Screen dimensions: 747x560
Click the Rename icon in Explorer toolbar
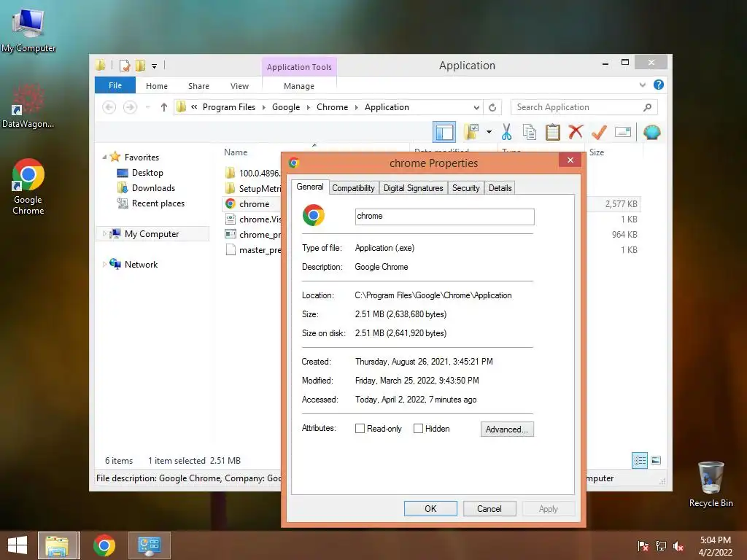point(623,132)
